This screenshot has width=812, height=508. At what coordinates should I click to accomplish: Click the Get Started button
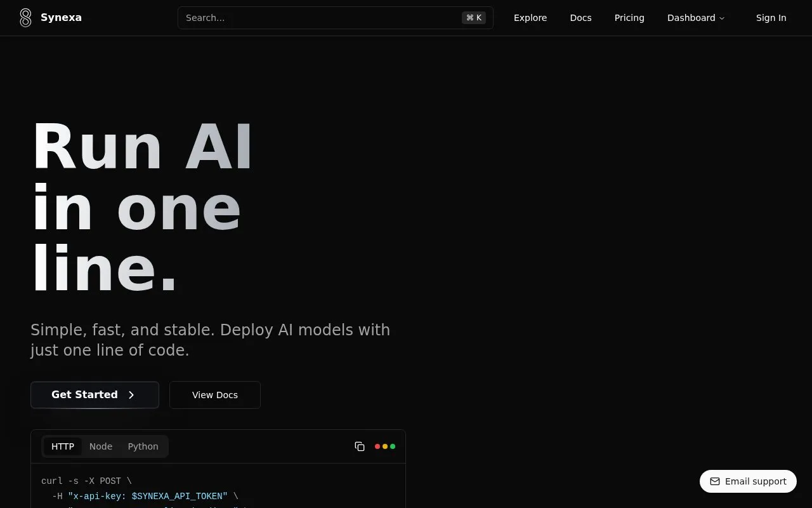[95, 395]
